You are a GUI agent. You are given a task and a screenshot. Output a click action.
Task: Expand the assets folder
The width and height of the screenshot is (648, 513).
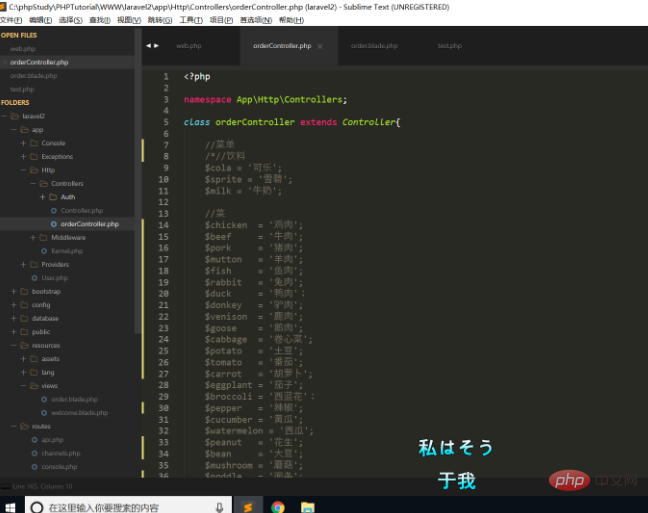[23, 359]
